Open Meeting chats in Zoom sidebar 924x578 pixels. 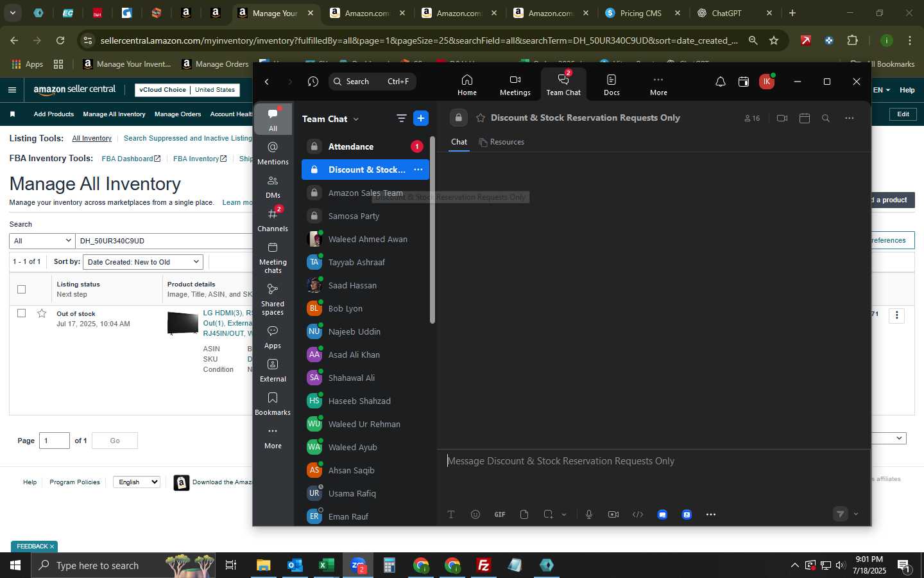point(273,257)
